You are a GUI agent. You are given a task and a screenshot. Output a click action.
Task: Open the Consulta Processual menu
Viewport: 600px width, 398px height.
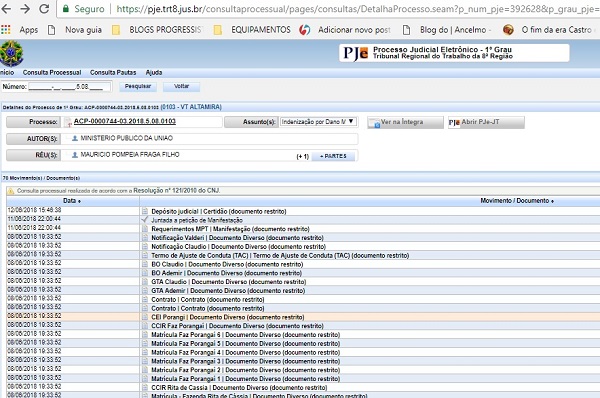pos(52,72)
